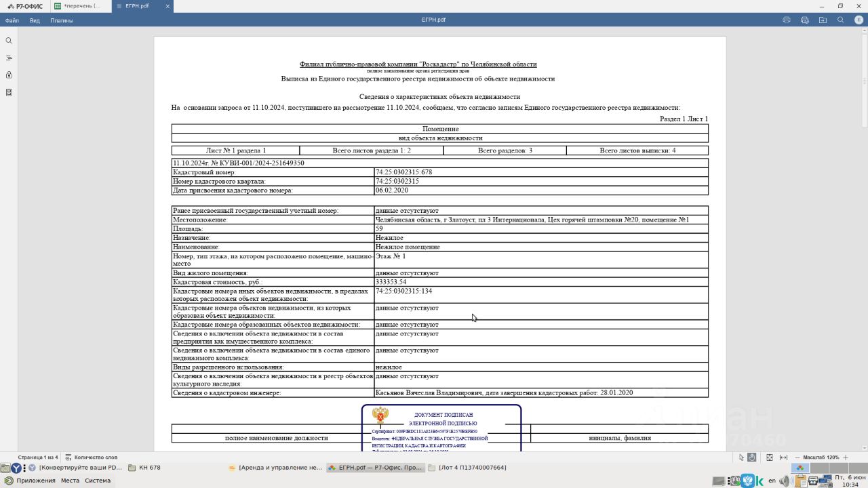Image resolution: width=868 pixels, height=488 pixels.
Task: Switch to the Р7-ОФИС home tab
Action: coord(25,6)
